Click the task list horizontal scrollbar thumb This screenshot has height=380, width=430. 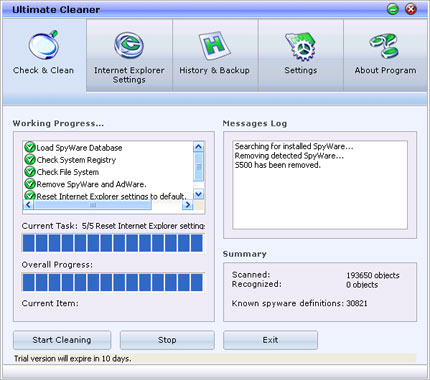[x=93, y=205]
